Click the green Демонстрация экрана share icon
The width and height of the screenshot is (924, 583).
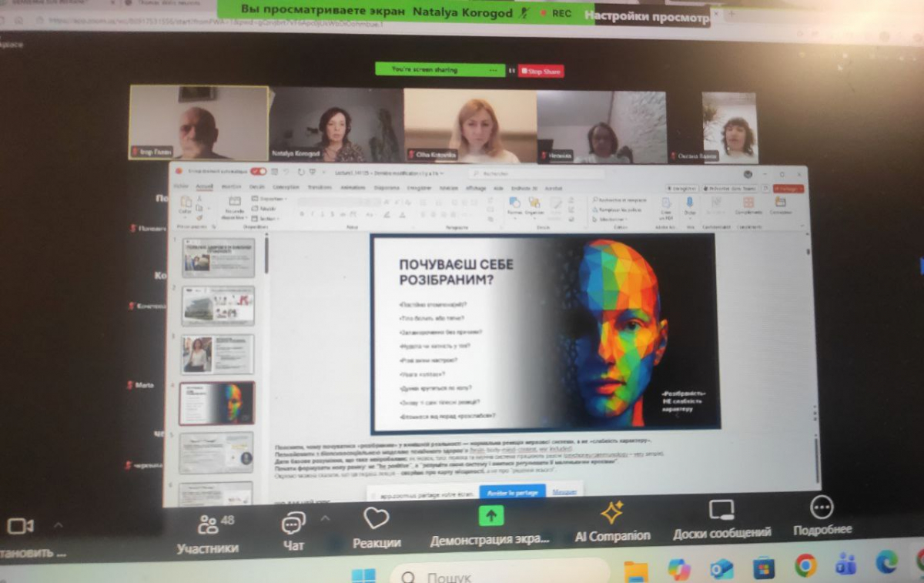point(491,515)
